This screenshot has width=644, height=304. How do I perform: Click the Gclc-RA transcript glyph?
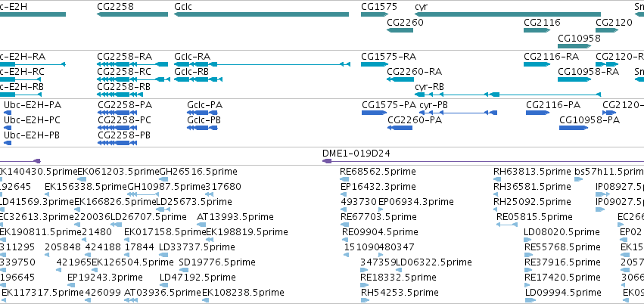[x=262, y=64]
